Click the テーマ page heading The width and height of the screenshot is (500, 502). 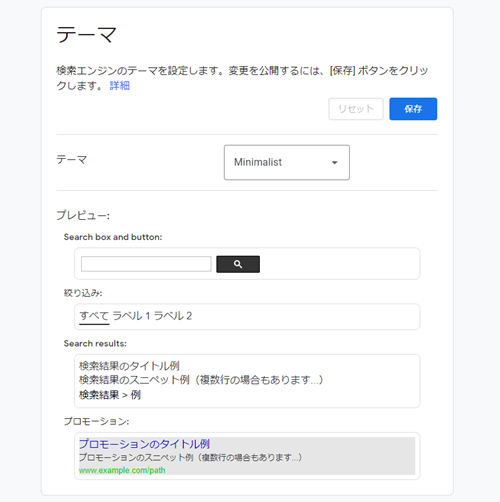click(x=87, y=35)
